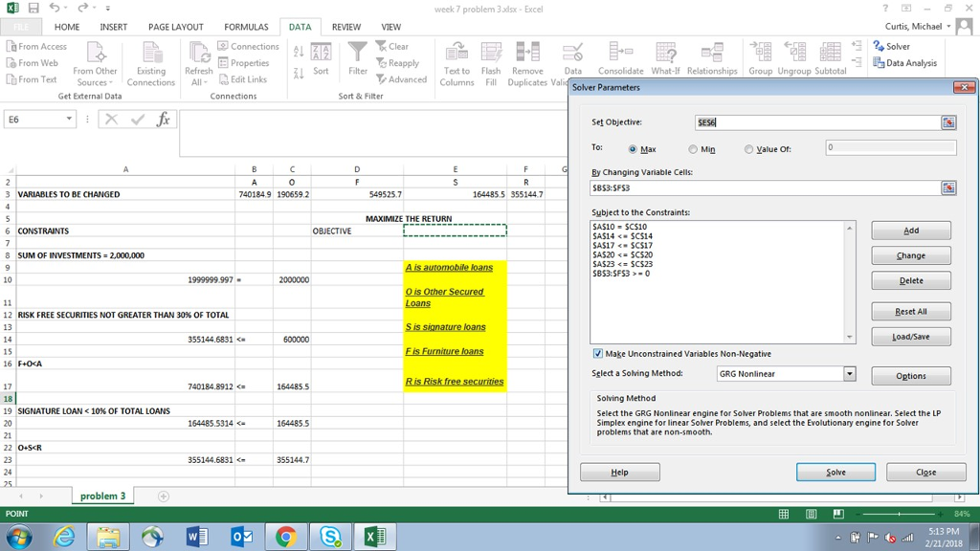The height and width of the screenshot is (551, 980).
Task: Switch to the INSERT tab
Action: (x=113, y=27)
